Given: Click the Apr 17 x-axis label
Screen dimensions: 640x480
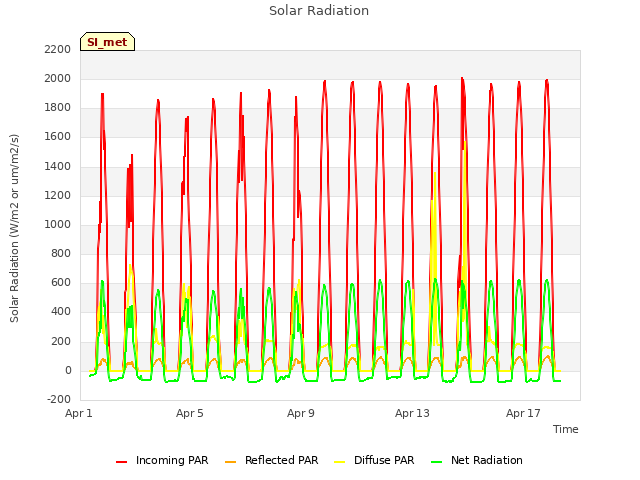Looking at the screenshot, I should pyautogui.click(x=523, y=413).
